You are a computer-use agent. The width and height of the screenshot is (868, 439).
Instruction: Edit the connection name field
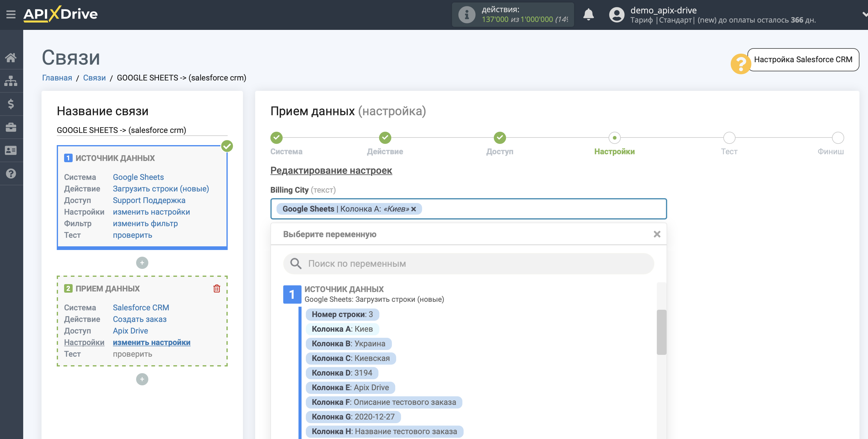pyautogui.click(x=142, y=130)
